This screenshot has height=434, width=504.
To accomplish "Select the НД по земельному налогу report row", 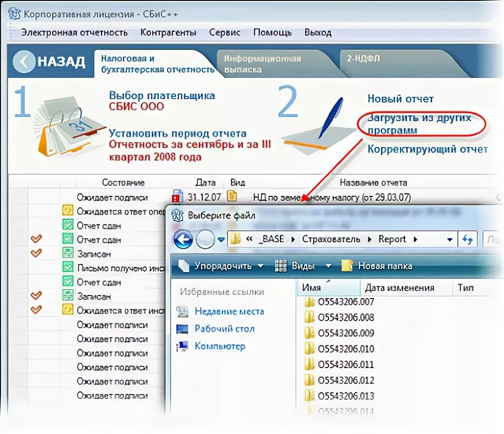I will click(x=332, y=197).
